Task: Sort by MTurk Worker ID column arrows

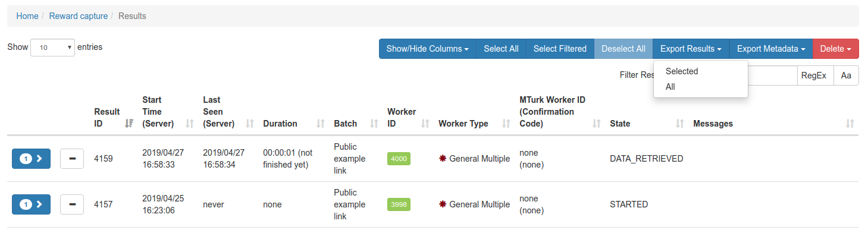Action: coord(597,124)
